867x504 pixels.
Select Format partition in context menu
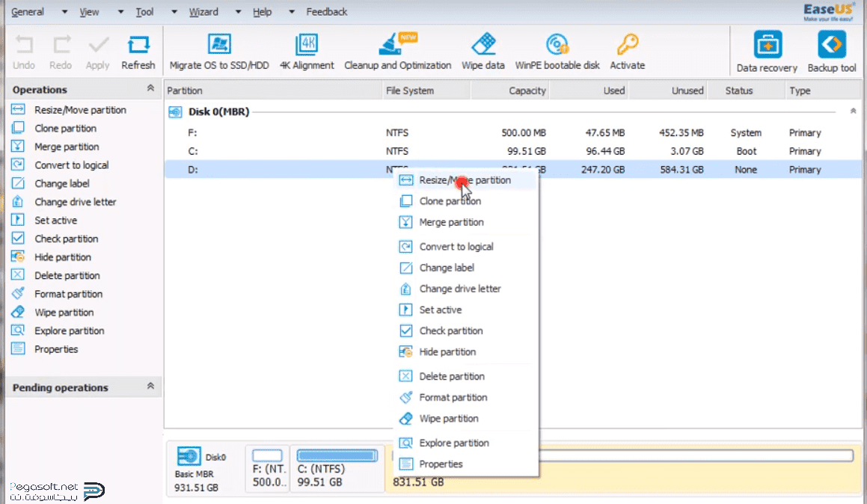465,397
